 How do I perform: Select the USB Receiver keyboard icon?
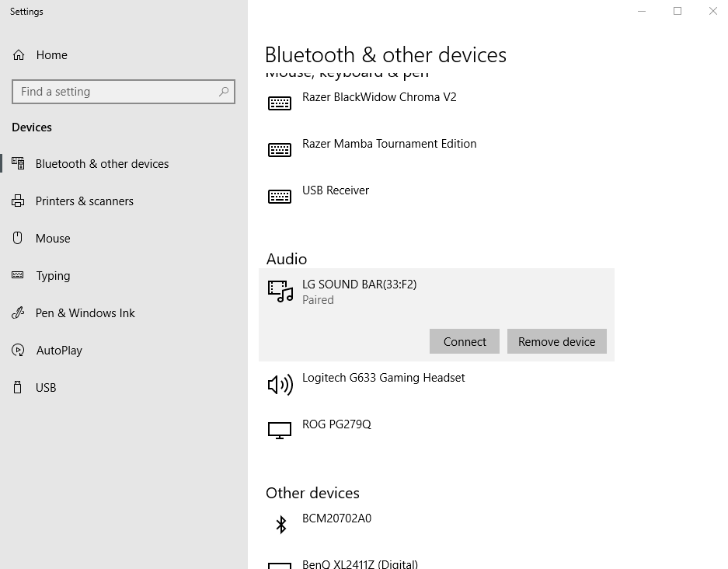(280, 195)
